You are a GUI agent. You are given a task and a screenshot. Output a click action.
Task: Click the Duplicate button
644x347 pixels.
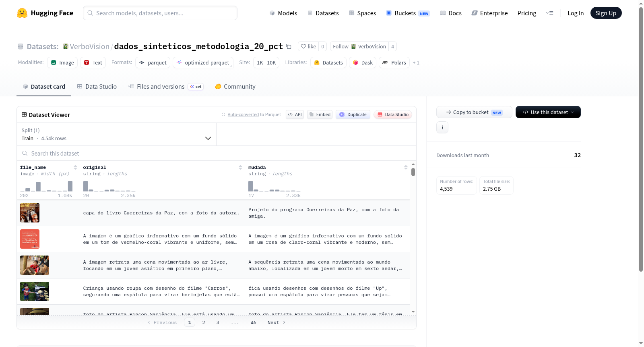tap(353, 114)
